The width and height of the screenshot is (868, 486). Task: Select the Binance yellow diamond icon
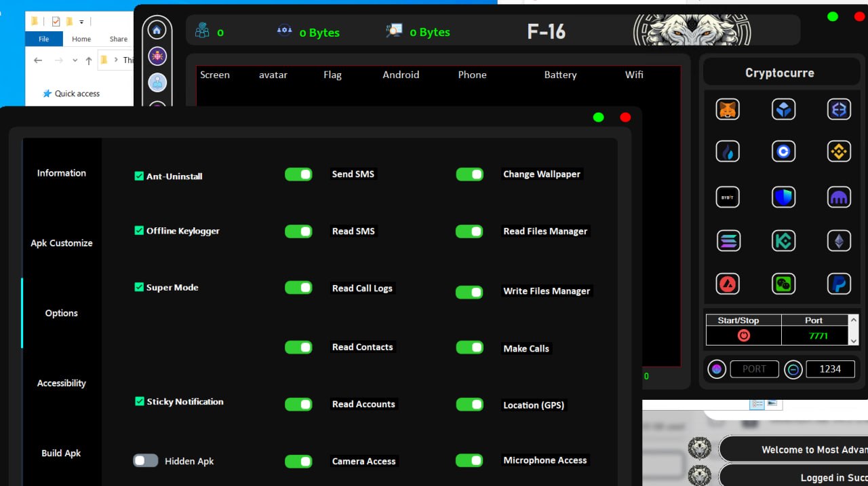[840, 151]
